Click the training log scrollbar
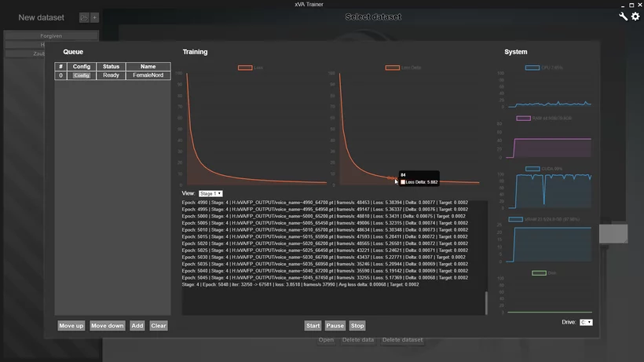 coord(486,303)
